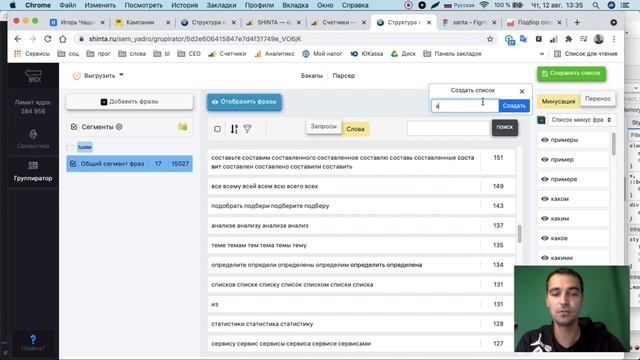Toggle the eye icon for каком

pos(544,199)
